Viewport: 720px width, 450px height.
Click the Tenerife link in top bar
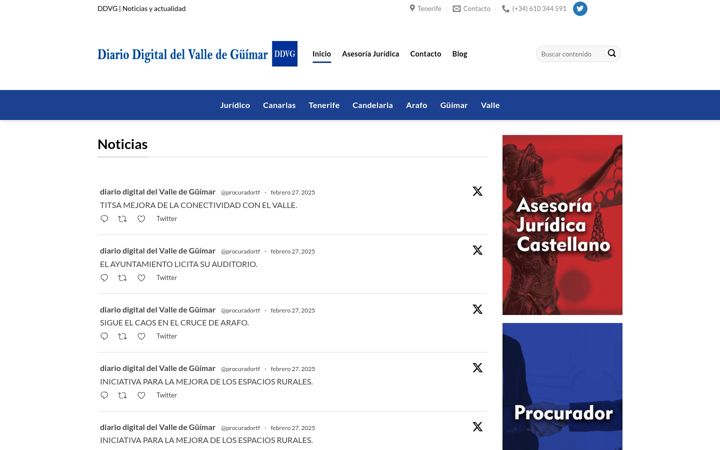429,9
